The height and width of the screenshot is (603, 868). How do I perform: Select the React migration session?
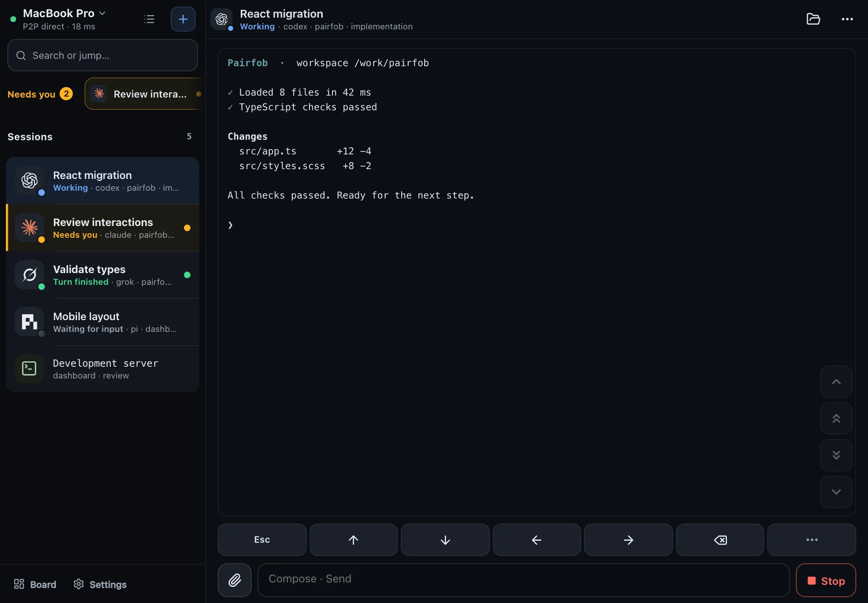click(102, 181)
